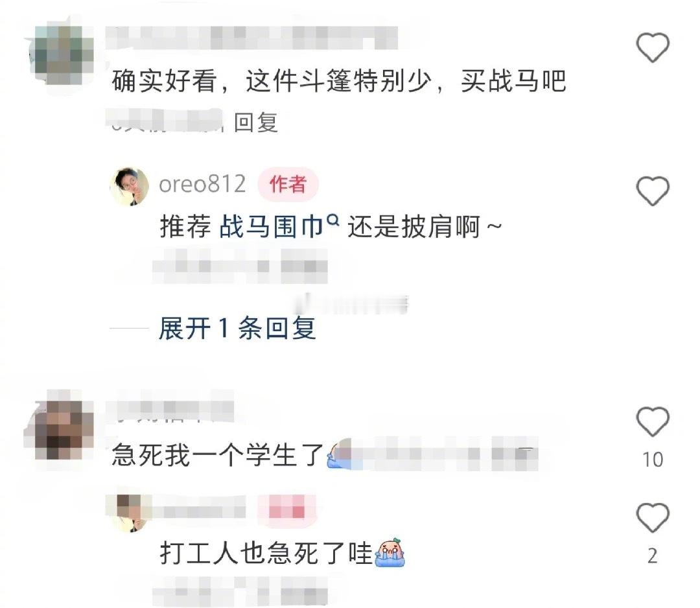
Task: Tap the reply 打工人也急死了哇
Action: [266, 553]
